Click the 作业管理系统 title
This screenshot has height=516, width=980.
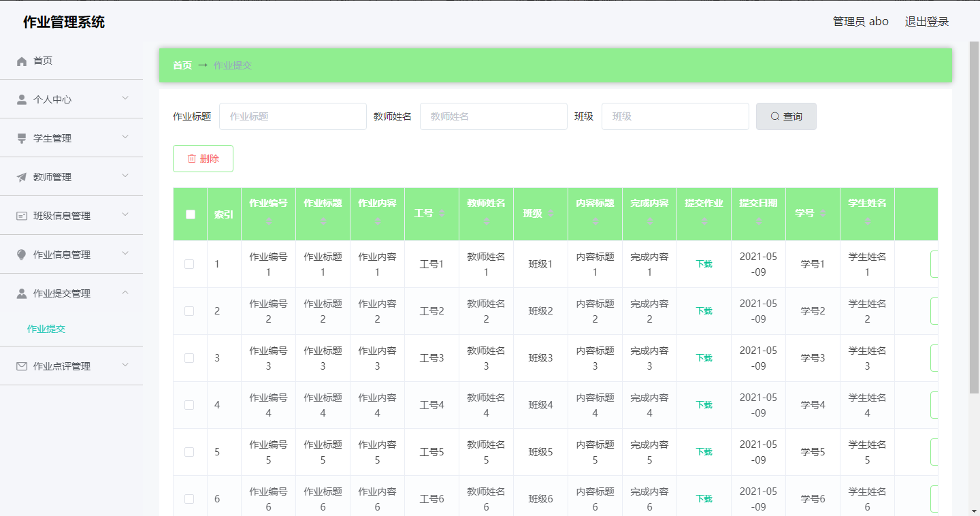(64, 22)
